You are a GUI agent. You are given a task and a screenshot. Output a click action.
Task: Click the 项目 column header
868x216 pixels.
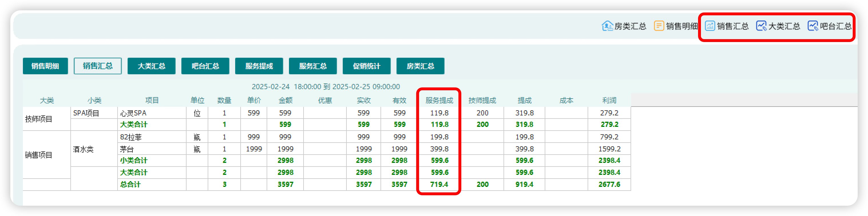tap(152, 100)
